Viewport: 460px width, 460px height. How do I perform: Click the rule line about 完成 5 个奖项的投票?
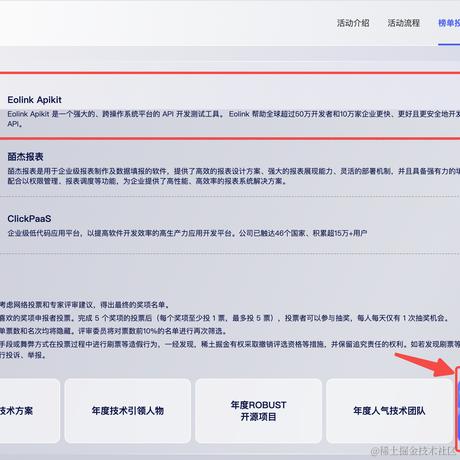(x=225, y=318)
